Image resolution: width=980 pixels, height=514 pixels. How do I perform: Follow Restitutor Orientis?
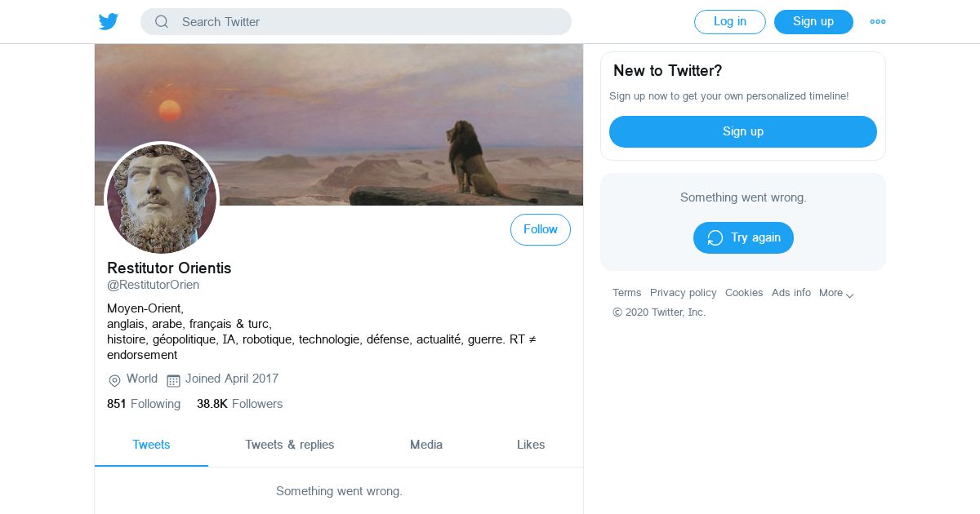point(540,230)
